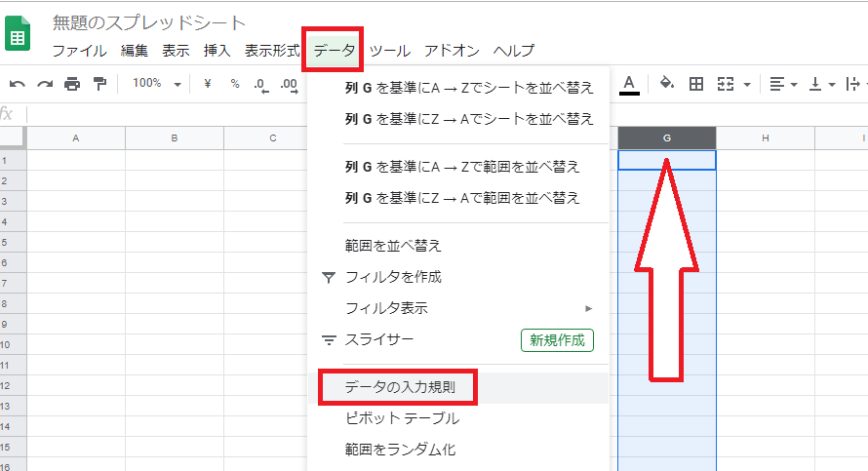The height and width of the screenshot is (471, 868).
Task: Select the paint format roller icon
Action: pyautogui.click(x=99, y=84)
